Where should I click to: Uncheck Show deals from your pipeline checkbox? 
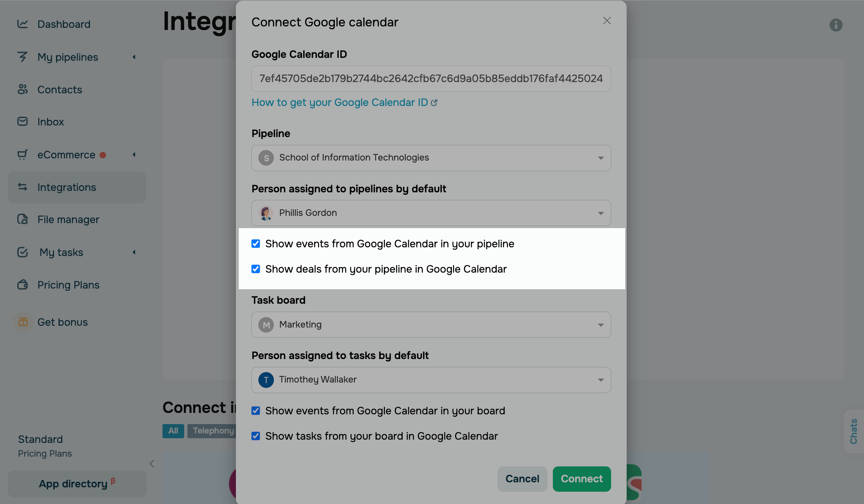pyautogui.click(x=256, y=269)
